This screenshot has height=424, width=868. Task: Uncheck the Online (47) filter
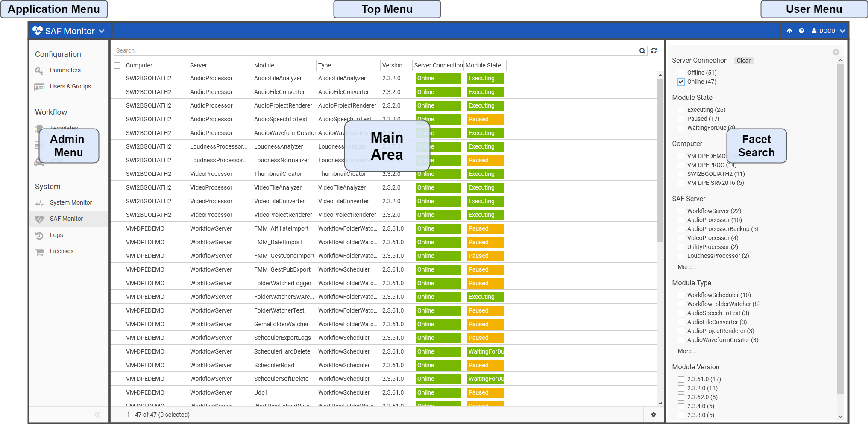[x=681, y=82]
